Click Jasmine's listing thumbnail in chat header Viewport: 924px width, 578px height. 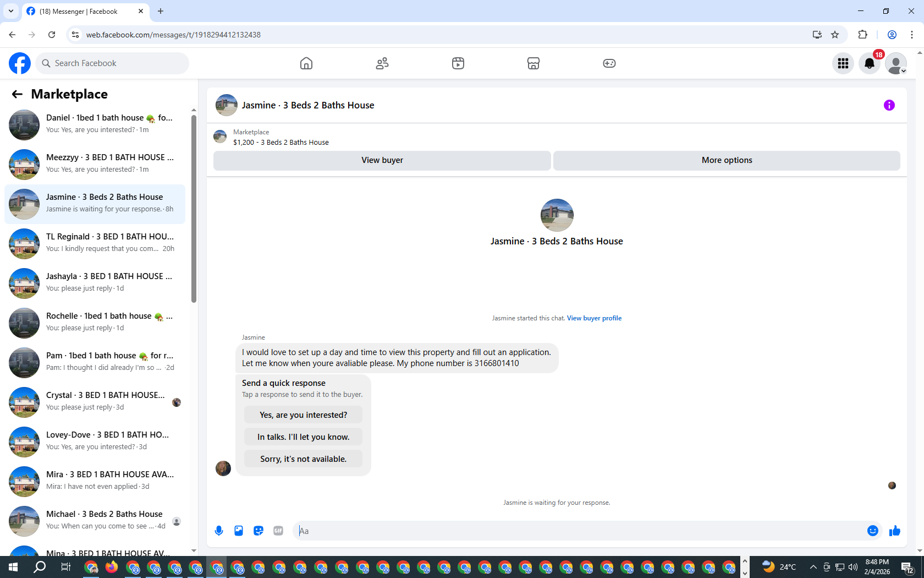pos(227,105)
